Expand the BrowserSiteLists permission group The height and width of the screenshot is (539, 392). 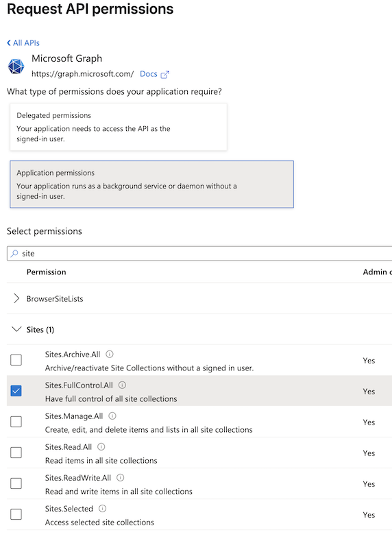[16, 298]
